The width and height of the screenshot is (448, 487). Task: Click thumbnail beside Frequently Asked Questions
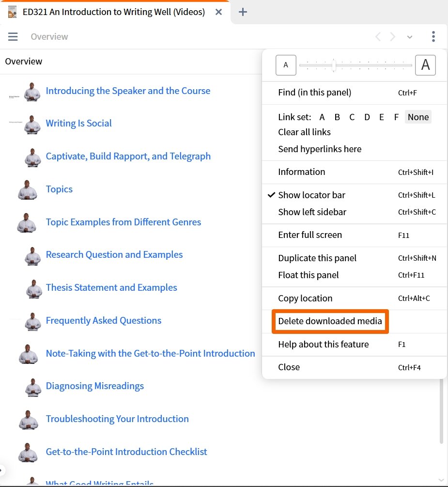click(32, 322)
